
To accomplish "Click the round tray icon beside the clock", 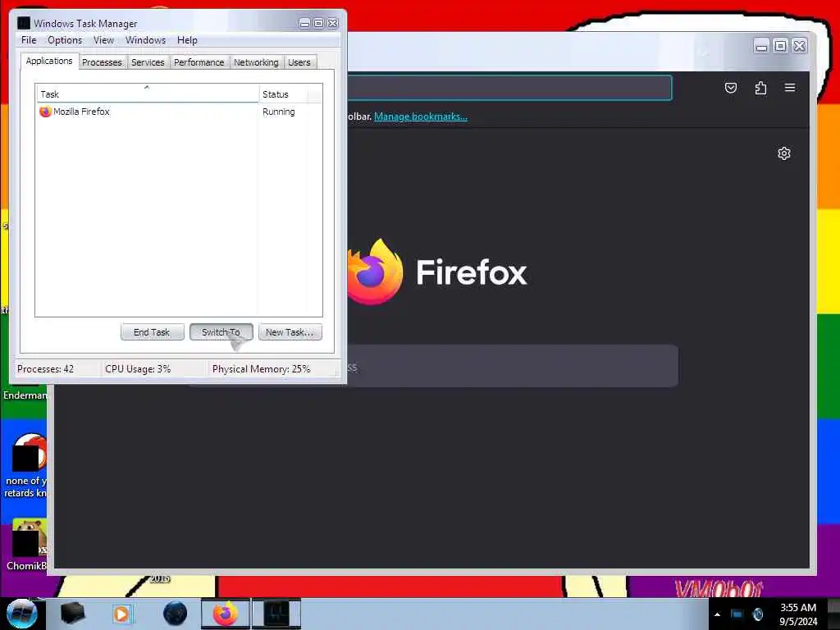I will click(x=757, y=614).
